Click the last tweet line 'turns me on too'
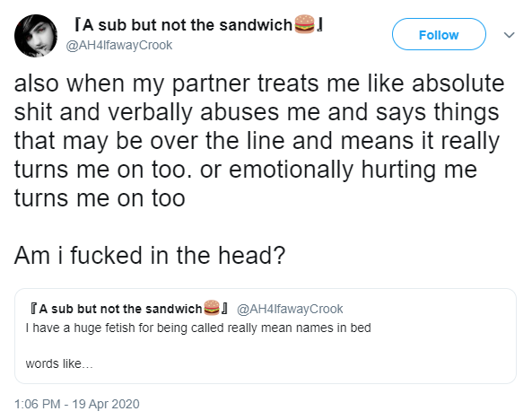Viewport: 532px width, 420px height. [x=100, y=198]
